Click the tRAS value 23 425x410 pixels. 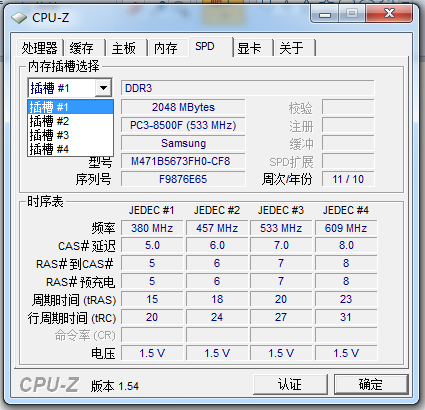(346, 299)
